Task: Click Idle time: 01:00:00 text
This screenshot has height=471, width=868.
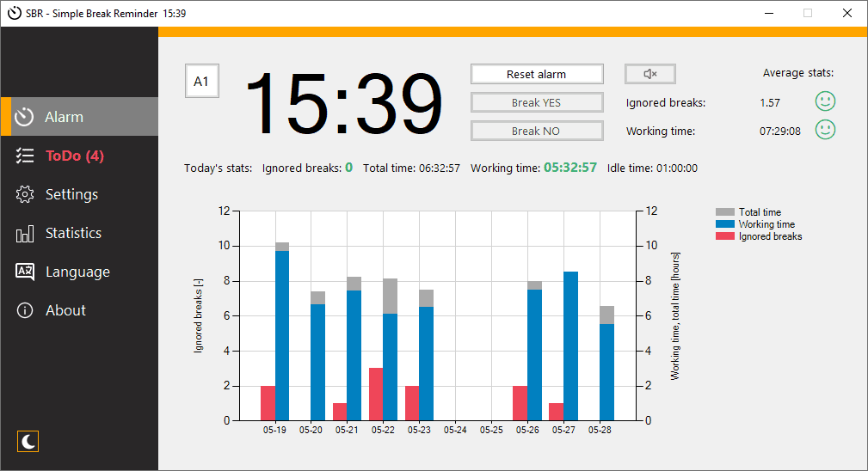Action: (652, 168)
